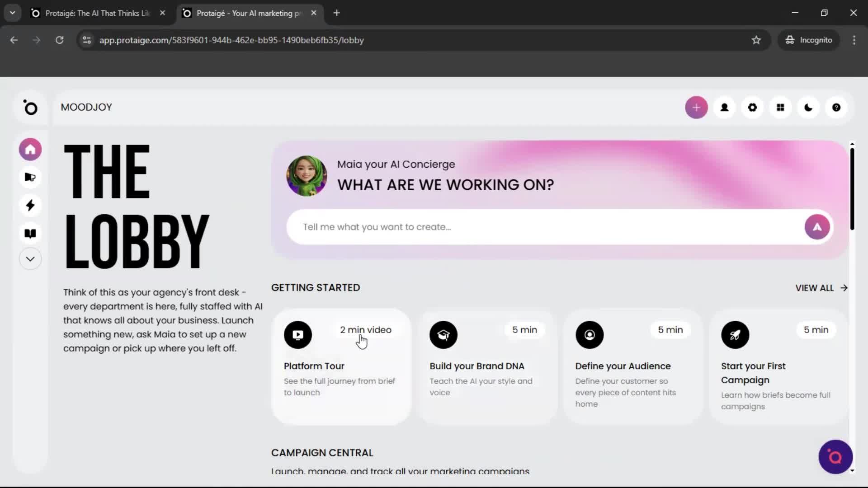Click the Incognito indicator in browser toolbar
Screen dimensions: 868x488
[x=809, y=40]
